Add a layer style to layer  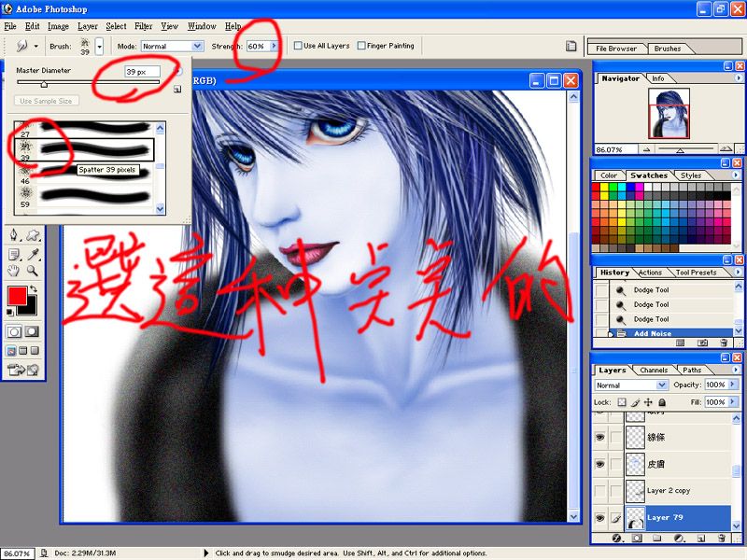(x=616, y=539)
